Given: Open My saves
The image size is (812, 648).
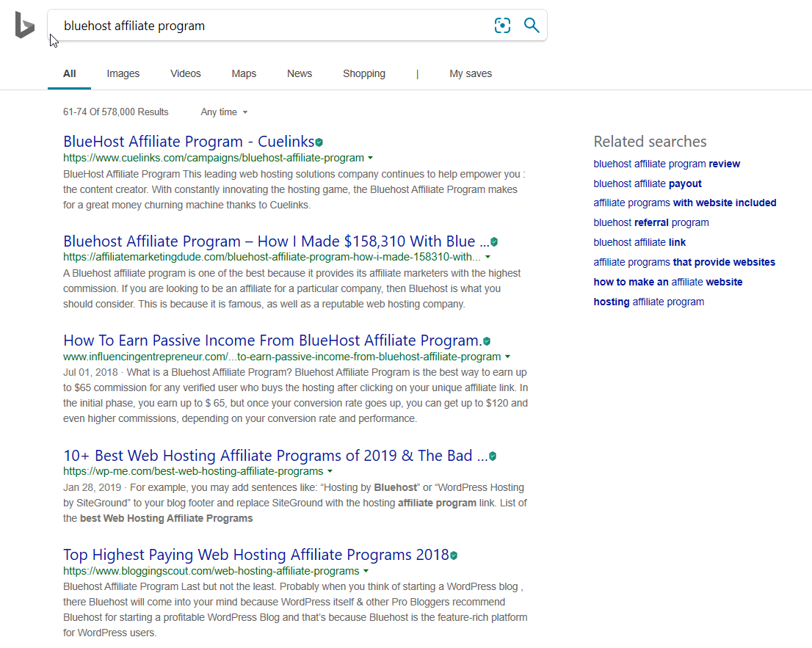Looking at the screenshot, I should click(471, 73).
